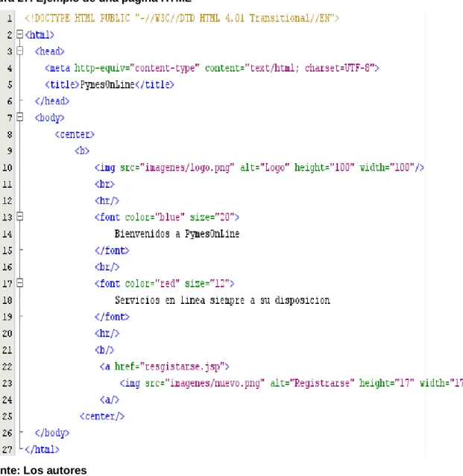The image size is (463, 476).
Task: Click the closing </body> tag
Action: (x=52, y=433)
